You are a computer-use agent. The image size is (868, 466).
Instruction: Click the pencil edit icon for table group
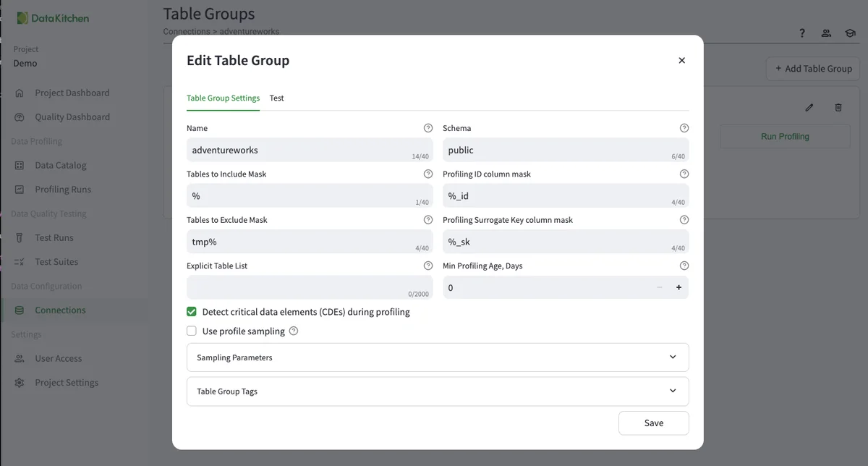click(x=809, y=108)
